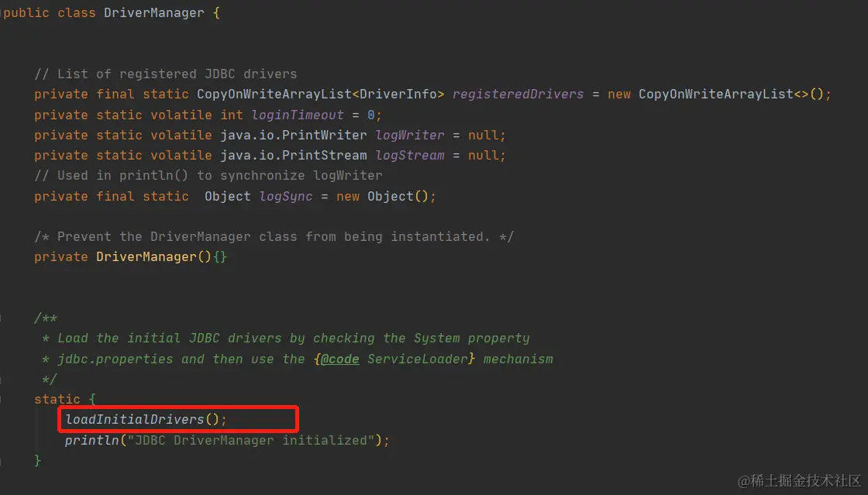Screen dimensions: 868x495
Task: Click the empty braces {} of the constructor
Action: coord(220,257)
